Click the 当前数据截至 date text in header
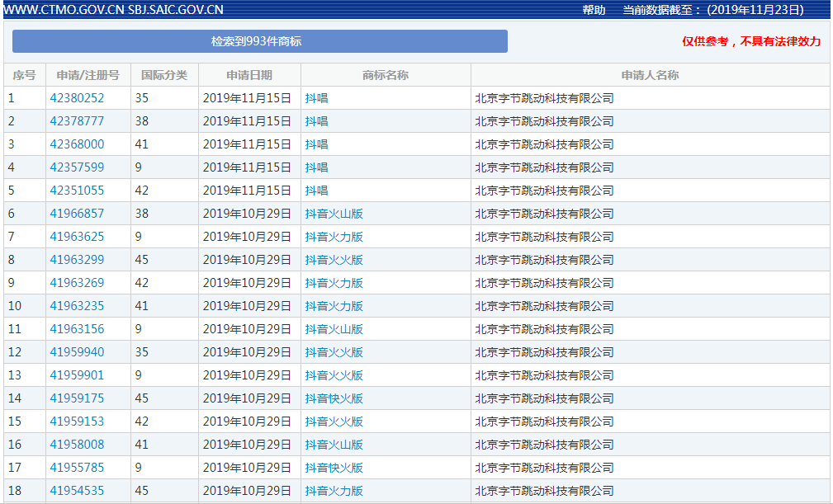 (713, 10)
